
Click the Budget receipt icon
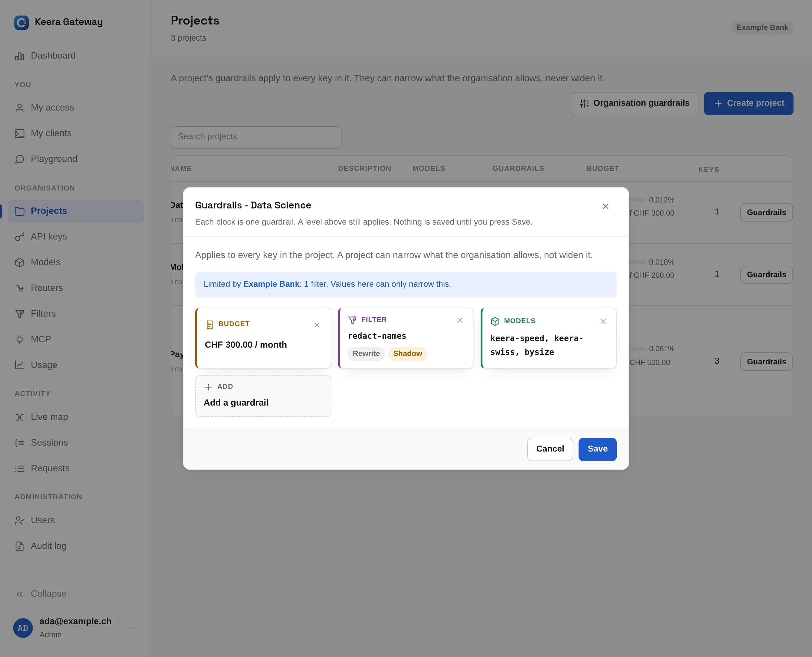(210, 325)
